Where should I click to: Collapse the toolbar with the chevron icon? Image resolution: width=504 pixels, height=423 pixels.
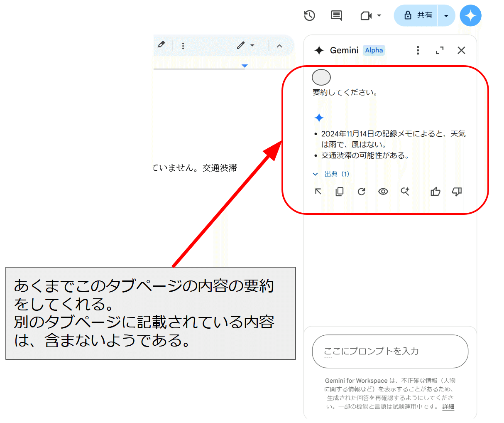[279, 45]
